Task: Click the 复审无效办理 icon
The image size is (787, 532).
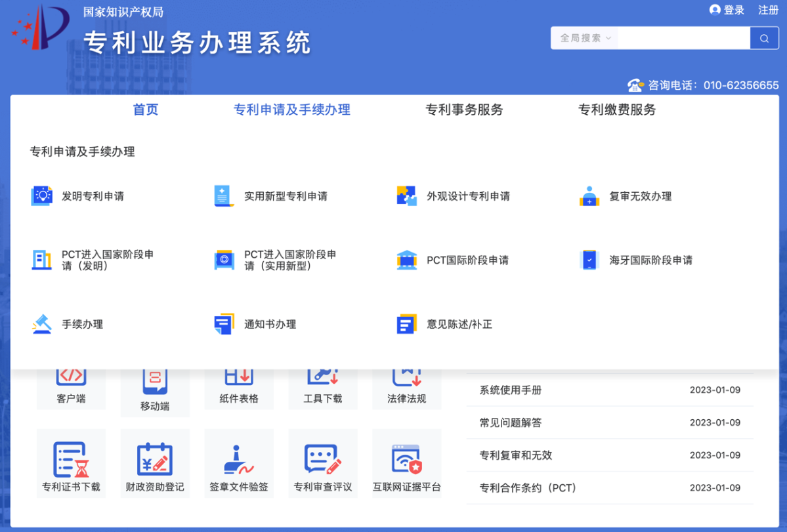Action: tap(589, 196)
